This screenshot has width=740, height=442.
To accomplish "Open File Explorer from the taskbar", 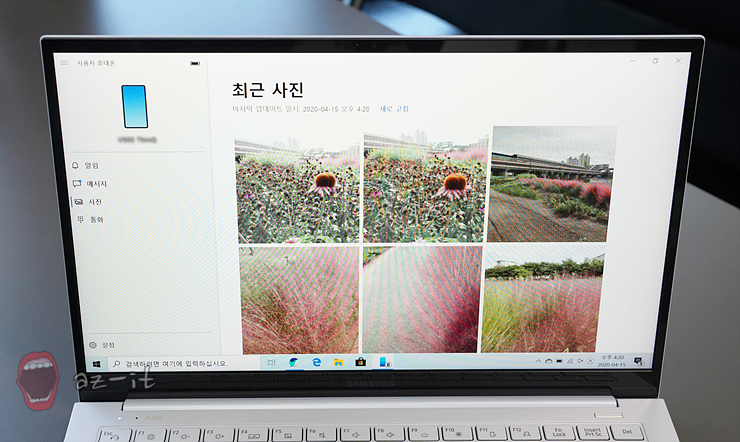I will tap(338, 362).
